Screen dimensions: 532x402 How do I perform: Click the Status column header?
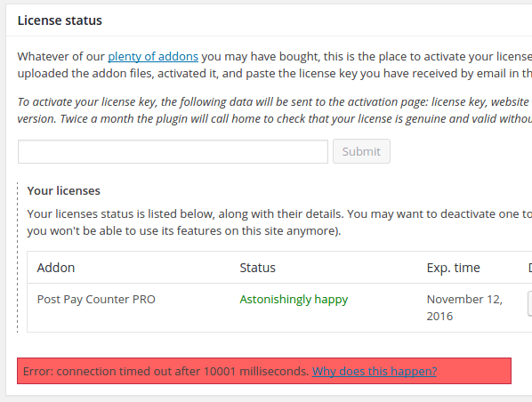[x=257, y=268]
